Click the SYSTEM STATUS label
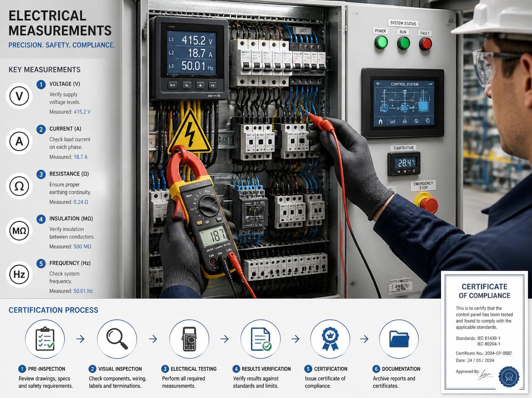The image size is (532, 398). click(x=403, y=23)
